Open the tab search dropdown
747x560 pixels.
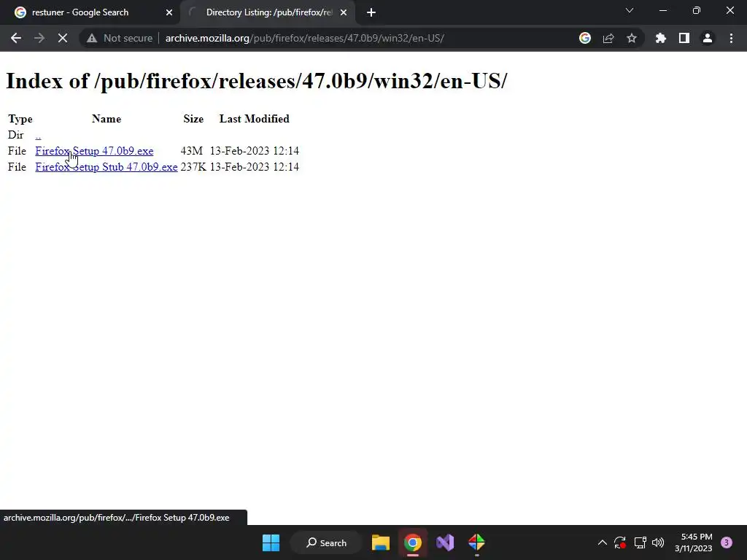tap(630, 10)
